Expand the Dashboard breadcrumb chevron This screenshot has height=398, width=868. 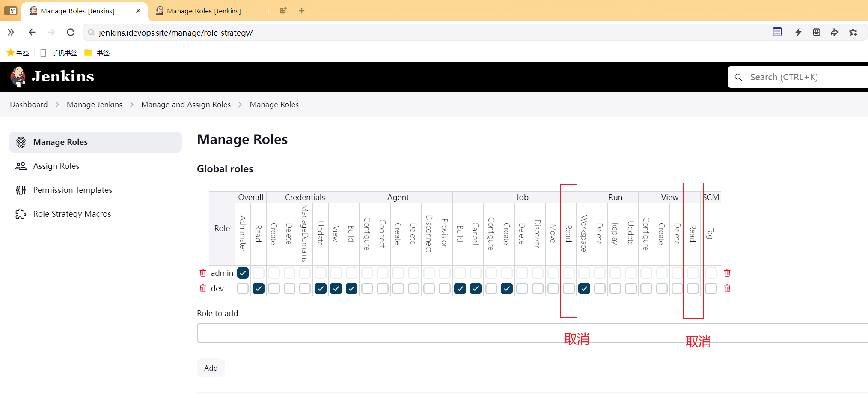pyautogui.click(x=57, y=105)
